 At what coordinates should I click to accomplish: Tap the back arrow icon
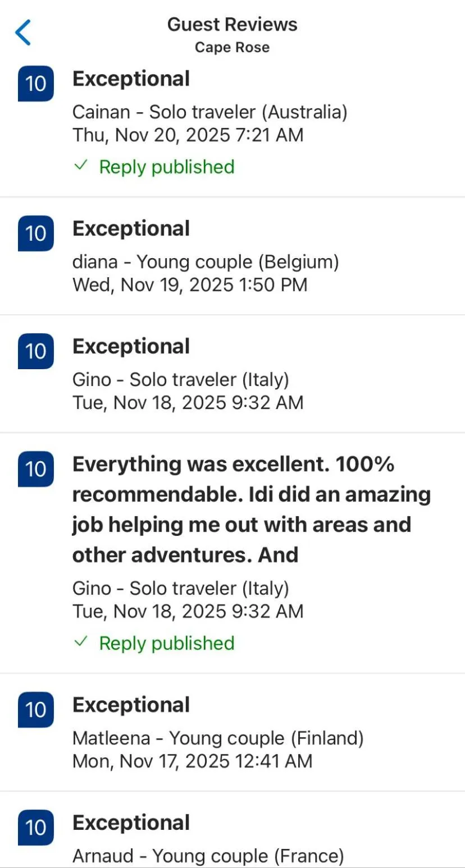tap(24, 33)
